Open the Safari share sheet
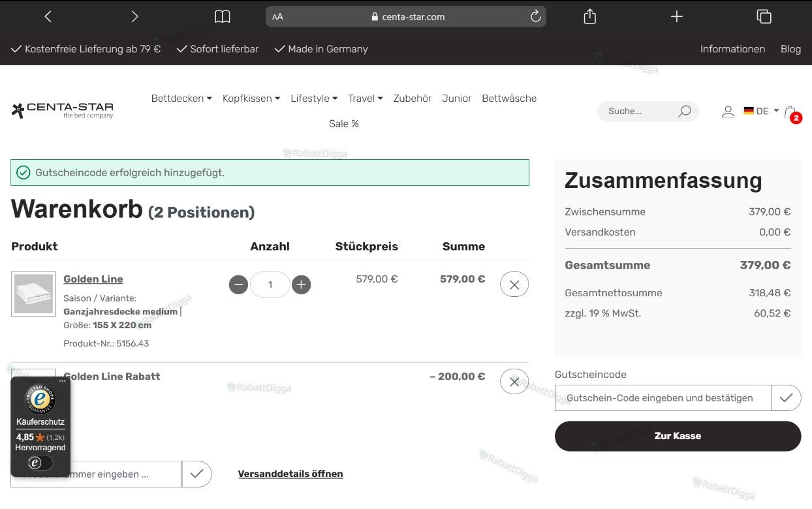This screenshot has width=812, height=509. point(590,17)
